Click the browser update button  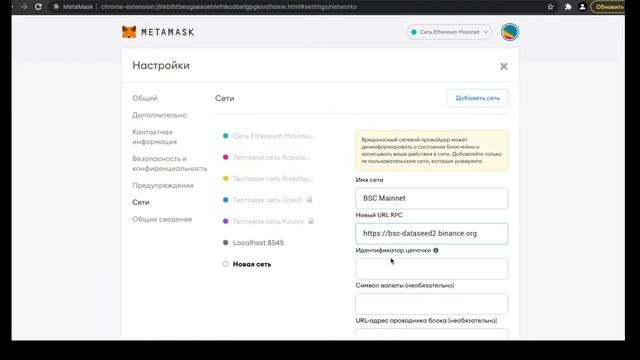point(608,7)
